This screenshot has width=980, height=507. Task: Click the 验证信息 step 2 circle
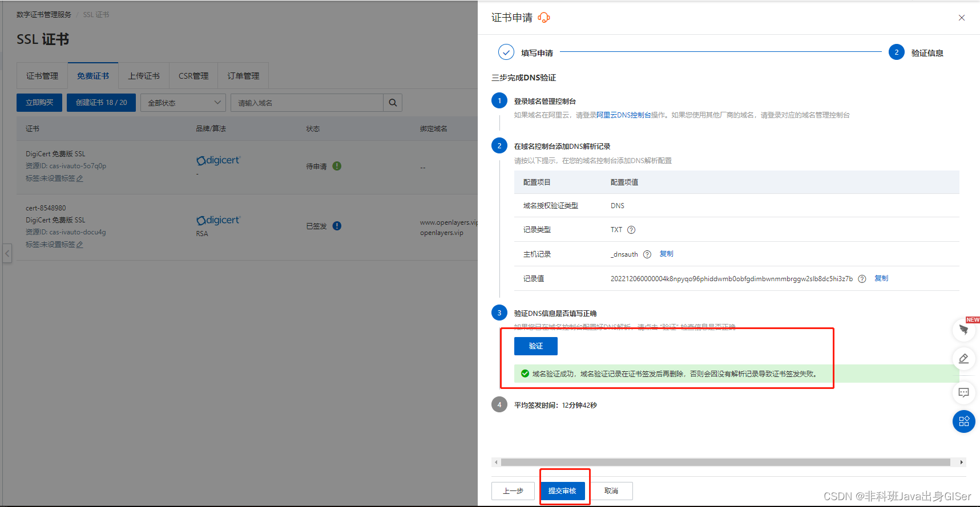[x=897, y=52]
